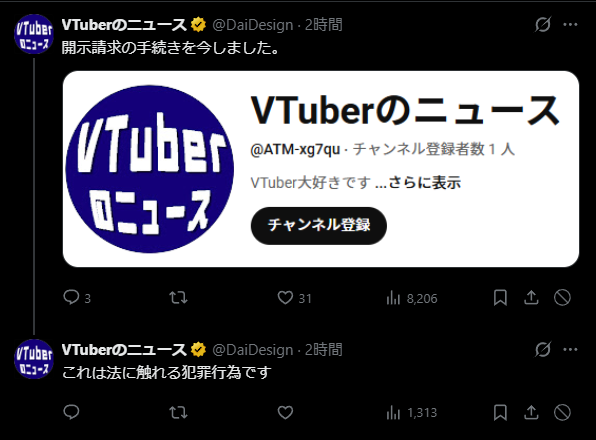The width and height of the screenshot is (596, 440).
Task: Reply to the second tweet about 犯罪行為
Action: click(71, 412)
